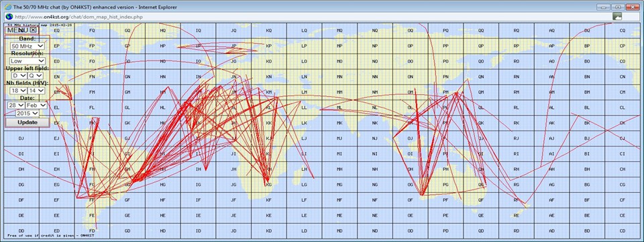The width and height of the screenshot is (644, 242).
Task: Open the day 28 date dropdown
Action: click(x=16, y=106)
